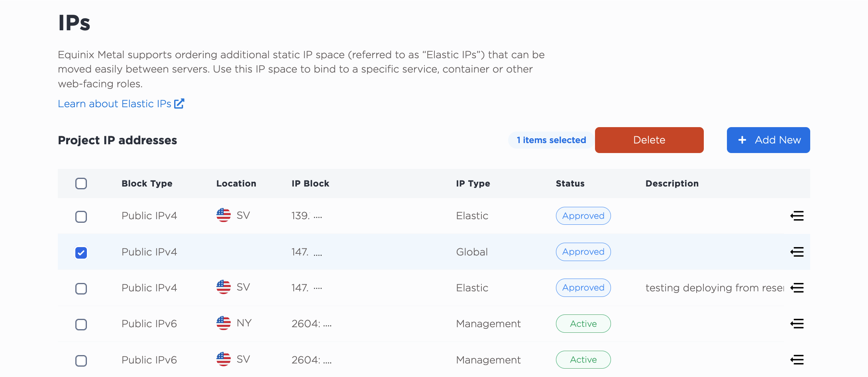Click Add New button

tap(768, 140)
